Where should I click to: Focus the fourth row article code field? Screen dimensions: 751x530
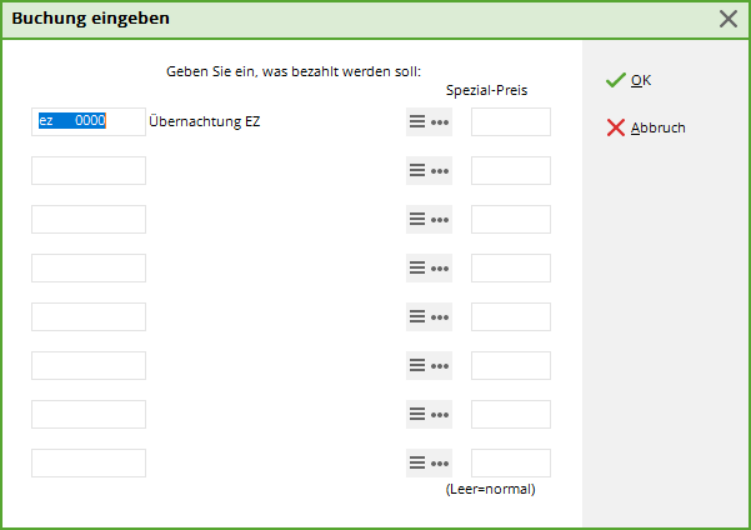click(88, 268)
